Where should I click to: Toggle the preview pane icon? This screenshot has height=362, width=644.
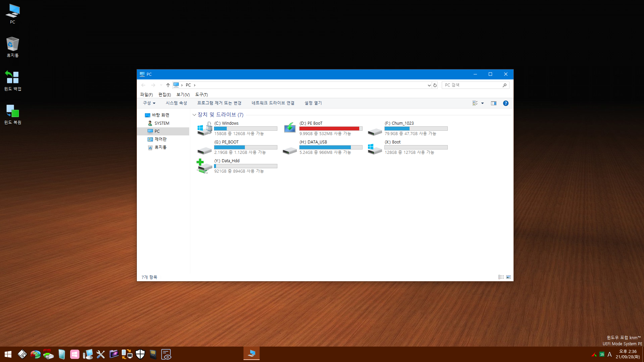(x=494, y=103)
